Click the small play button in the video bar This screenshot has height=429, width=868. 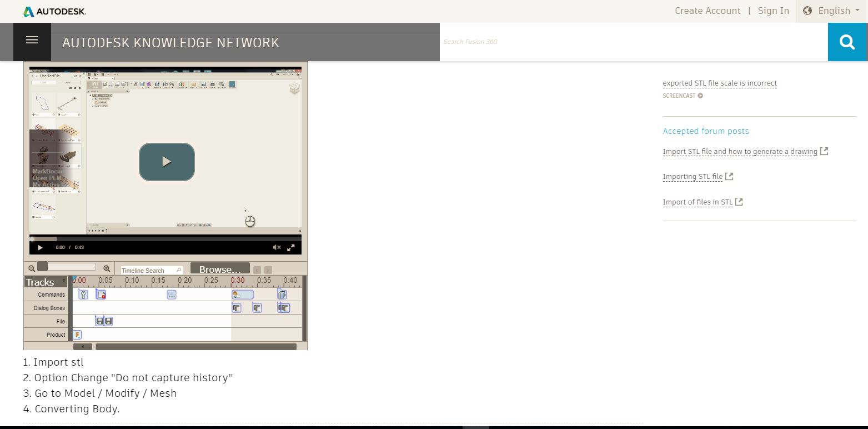(40, 247)
